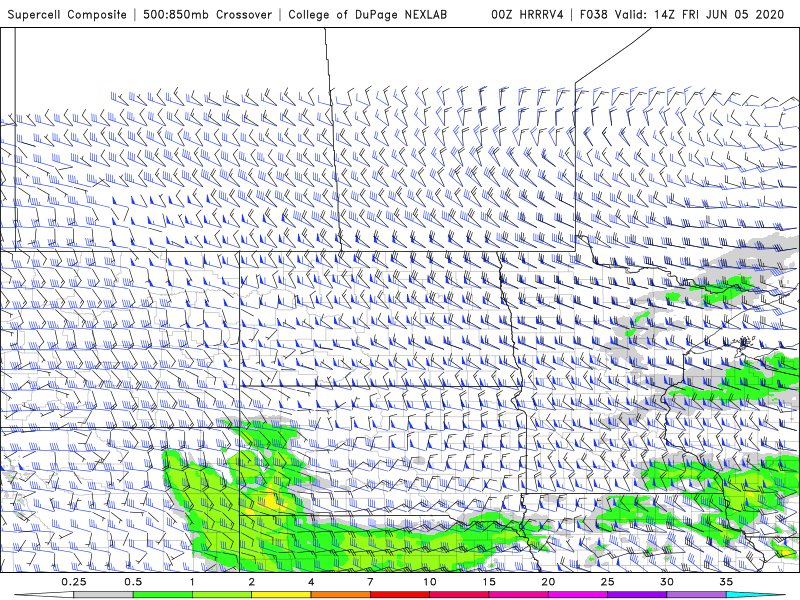Select the red 7–10 color bar segment
The width and height of the screenshot is (800, 600).
click(399, 595)
